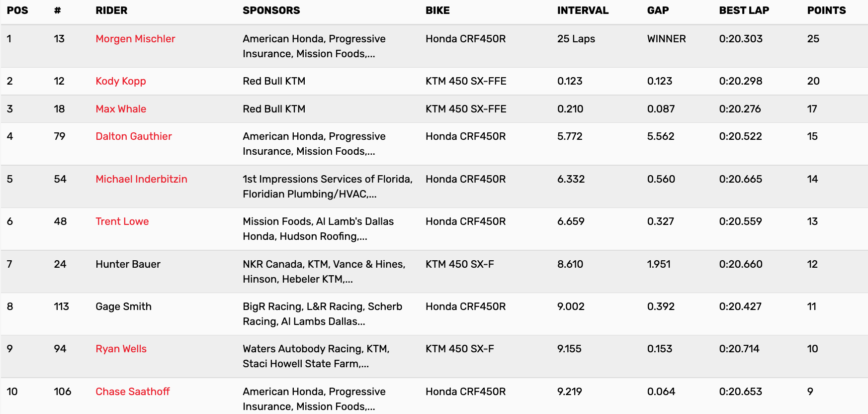Image resolution: width=868 pixels, height=414 pixels.
Task: Select the BIKE column header
Action: point(437,10)
